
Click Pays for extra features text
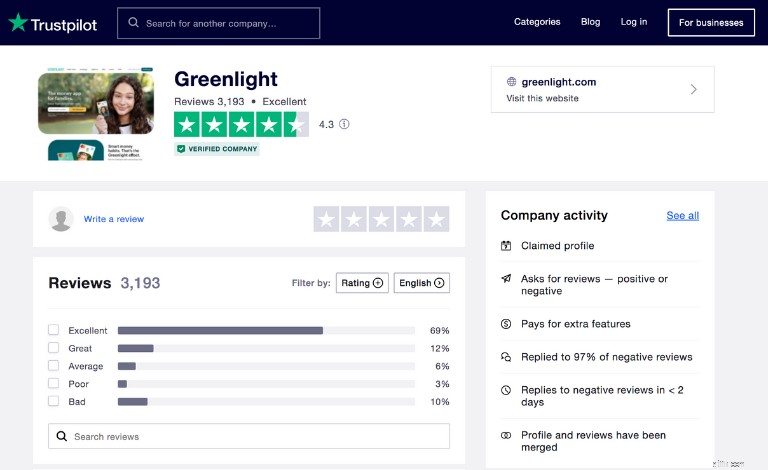click(x=576, y=324)
